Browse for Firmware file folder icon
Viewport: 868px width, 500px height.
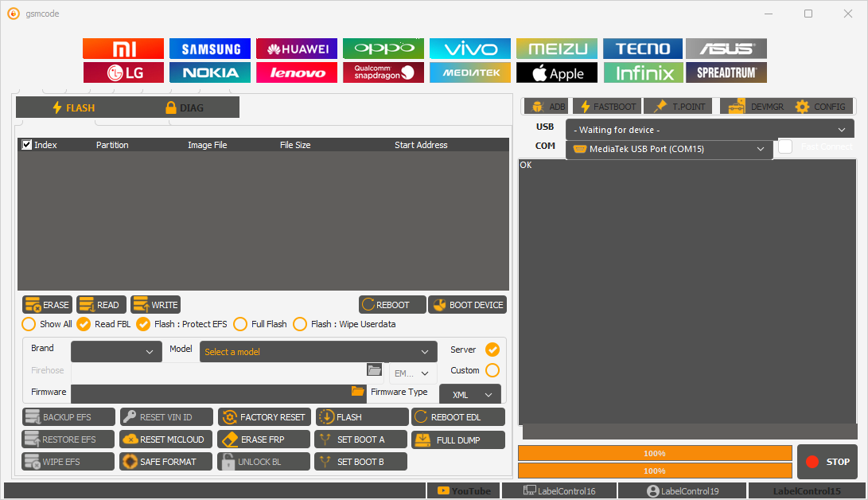358,392
